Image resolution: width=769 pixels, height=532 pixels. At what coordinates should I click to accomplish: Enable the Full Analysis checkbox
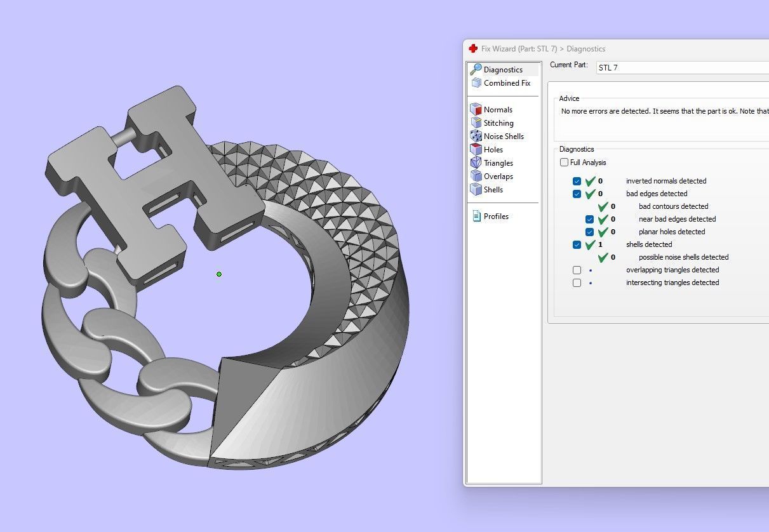(x=564, y=163)
